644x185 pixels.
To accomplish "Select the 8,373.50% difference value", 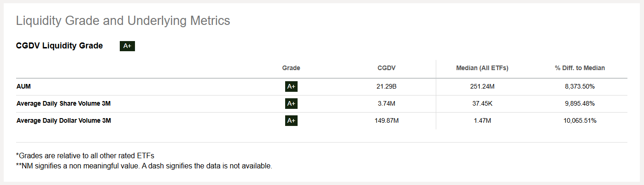I will pyautogui.click(x=580, y=87).
